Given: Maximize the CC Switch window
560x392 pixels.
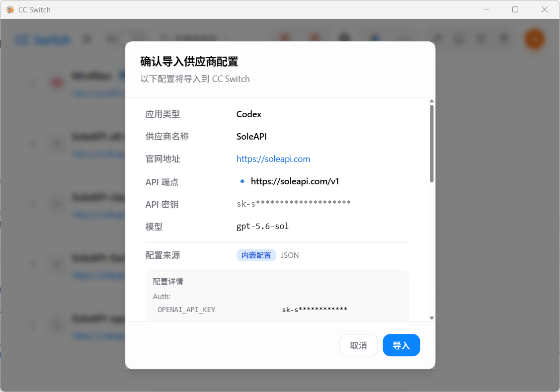Looking at the screenshot, I should pyautogui.click(x=515, y=9).
